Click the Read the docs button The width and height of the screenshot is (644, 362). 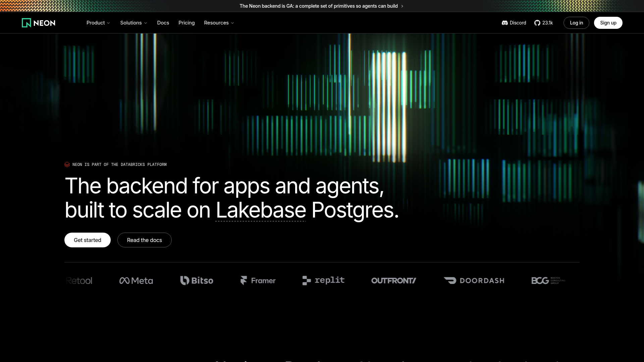pos(145,240)
